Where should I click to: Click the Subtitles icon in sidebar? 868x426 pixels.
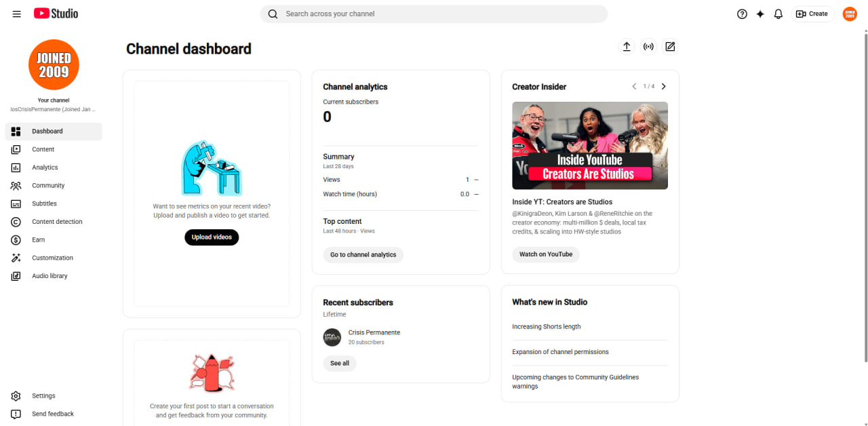[16, 204]
